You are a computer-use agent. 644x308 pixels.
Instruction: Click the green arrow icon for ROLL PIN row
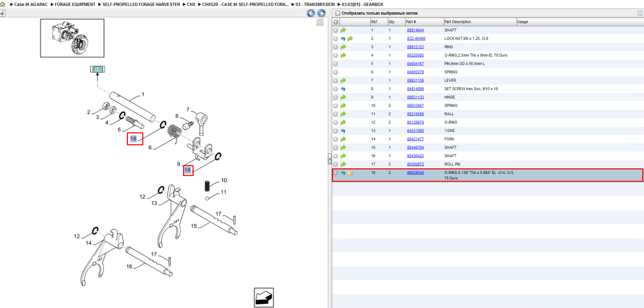click(x=343, y=164)
